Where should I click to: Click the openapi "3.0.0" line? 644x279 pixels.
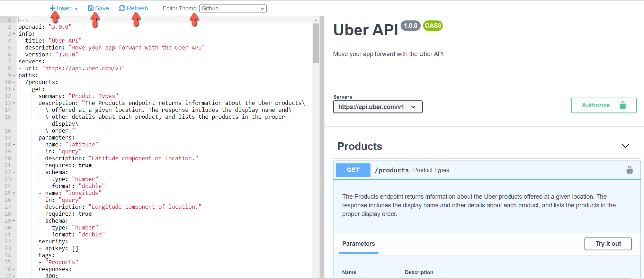tap(45, 27)
